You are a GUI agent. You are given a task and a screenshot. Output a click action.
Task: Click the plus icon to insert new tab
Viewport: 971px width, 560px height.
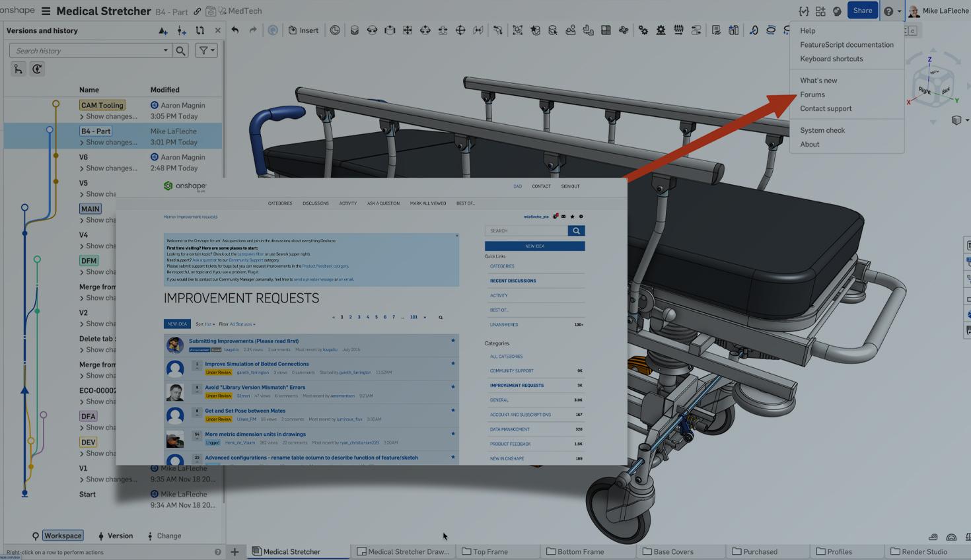[234, 551]
